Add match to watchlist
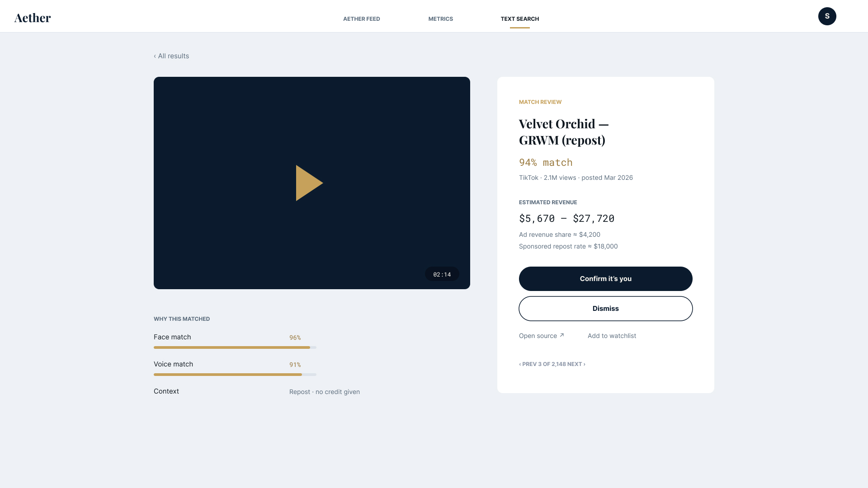The image size is (868, 488). [612, 336]
